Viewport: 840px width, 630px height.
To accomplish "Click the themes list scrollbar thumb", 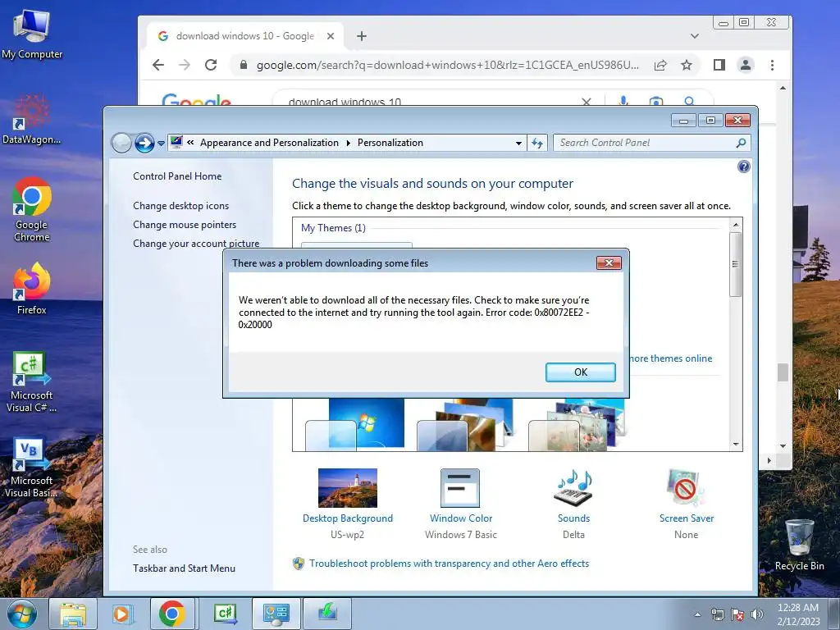I will pyautogui.click(x=736, y=263).
